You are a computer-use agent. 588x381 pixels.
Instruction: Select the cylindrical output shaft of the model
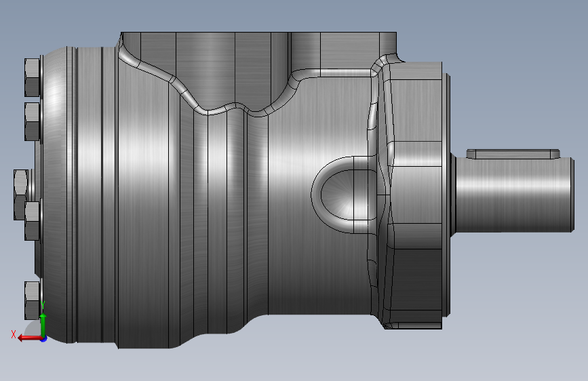pos(514,195)
